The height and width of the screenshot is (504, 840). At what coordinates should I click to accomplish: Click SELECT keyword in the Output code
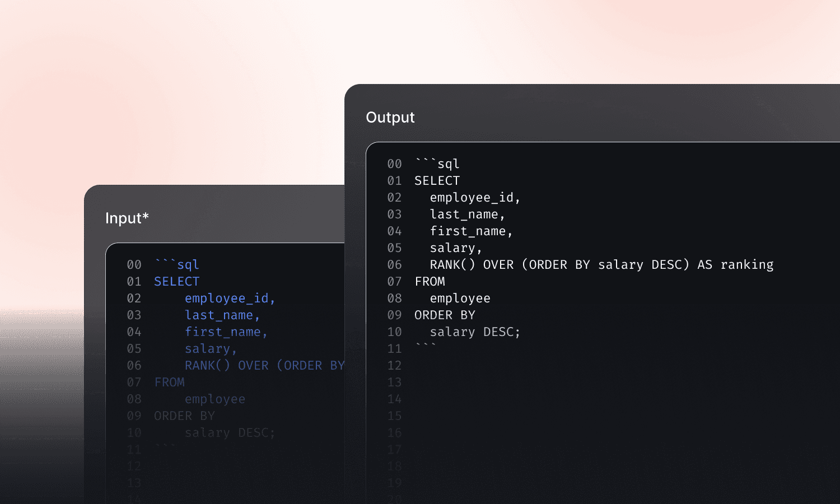click(437, 180)
